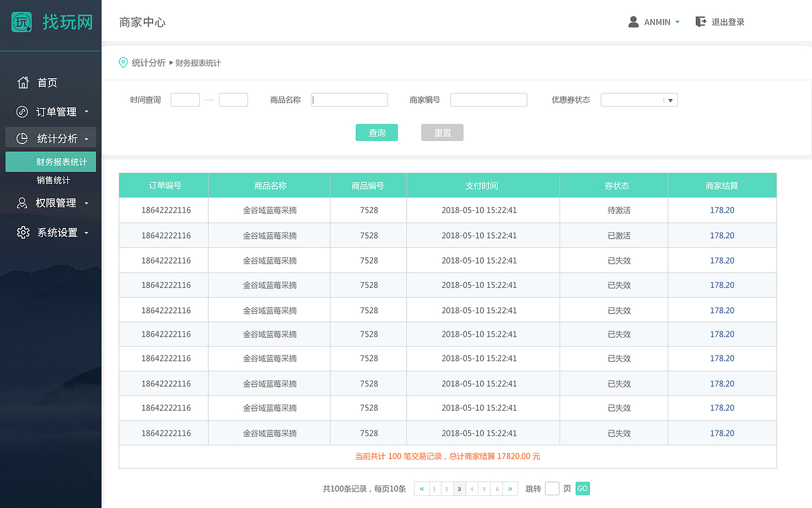Click the 重置 button

[x=442, y=133]
